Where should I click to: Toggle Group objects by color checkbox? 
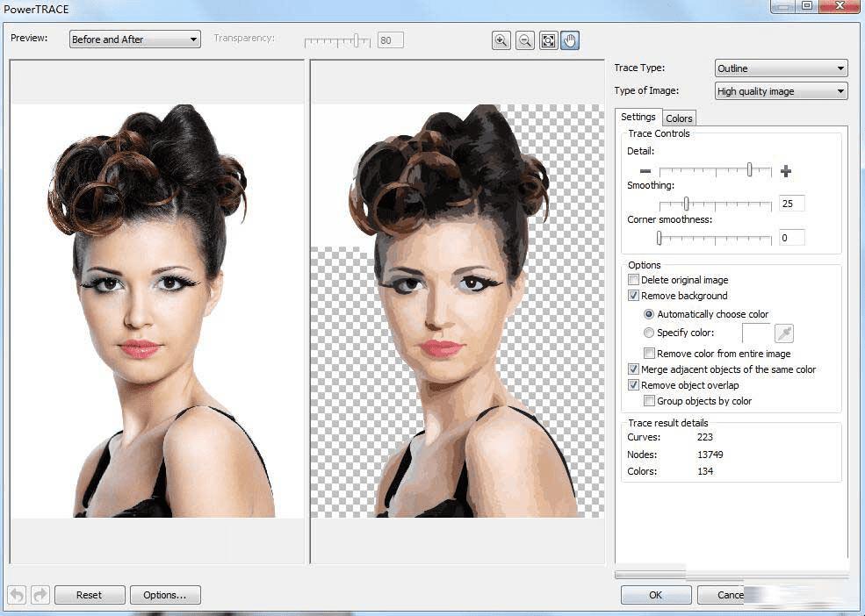[x=650, y=401]
